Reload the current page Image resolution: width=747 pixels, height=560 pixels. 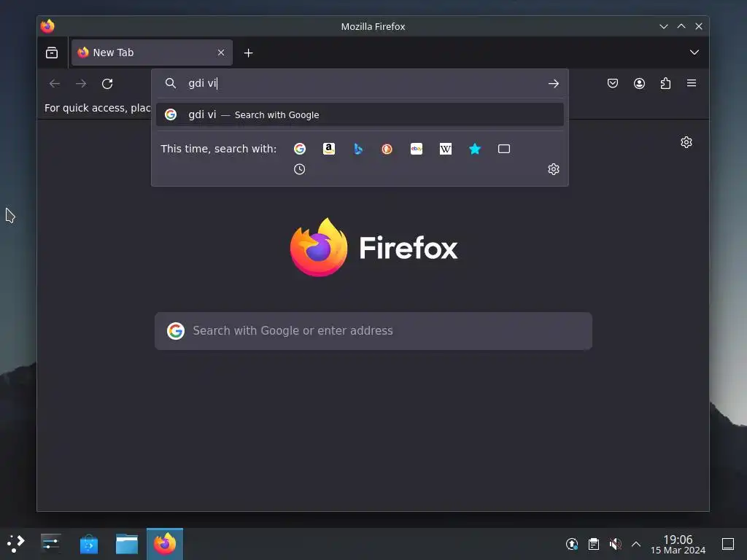tap(107, 84)
